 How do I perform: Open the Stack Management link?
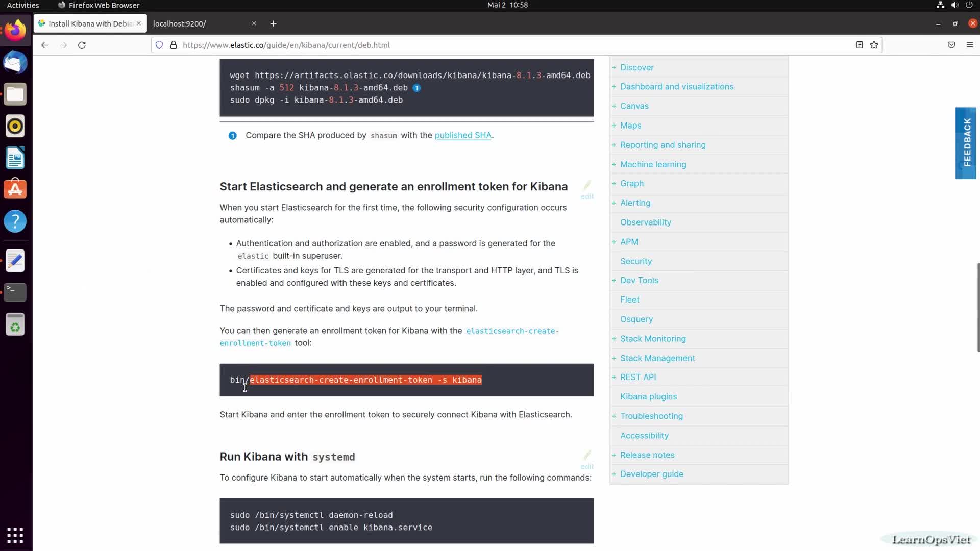coord(657,358)
